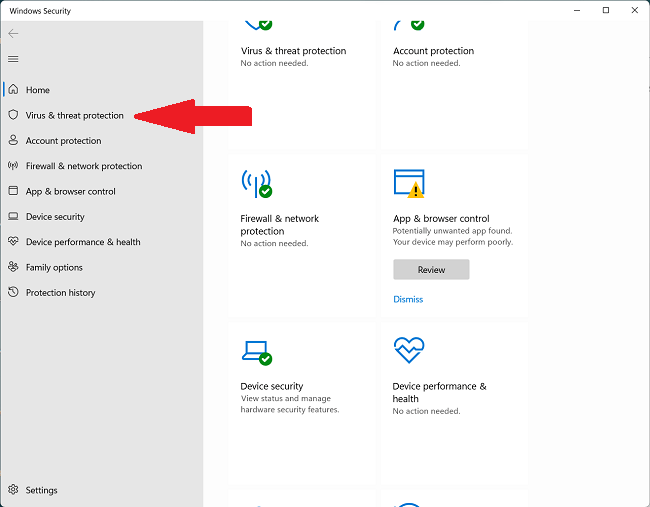The width and height of the screenshot is (650, 507).
Task: Select the Virus & threat protection tile text
Action: coord(293,51)
